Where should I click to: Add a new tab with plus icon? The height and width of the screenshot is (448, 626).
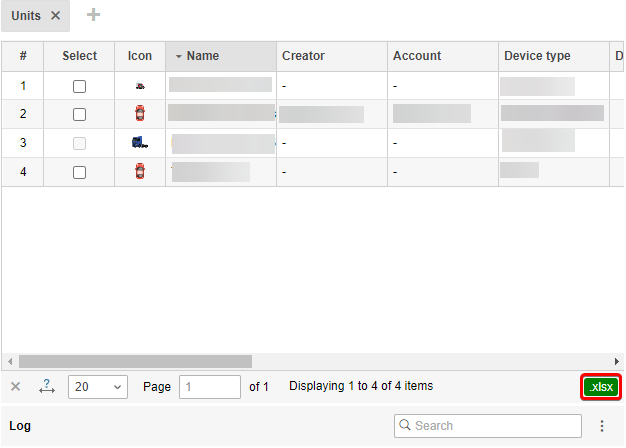coord(93,15)
